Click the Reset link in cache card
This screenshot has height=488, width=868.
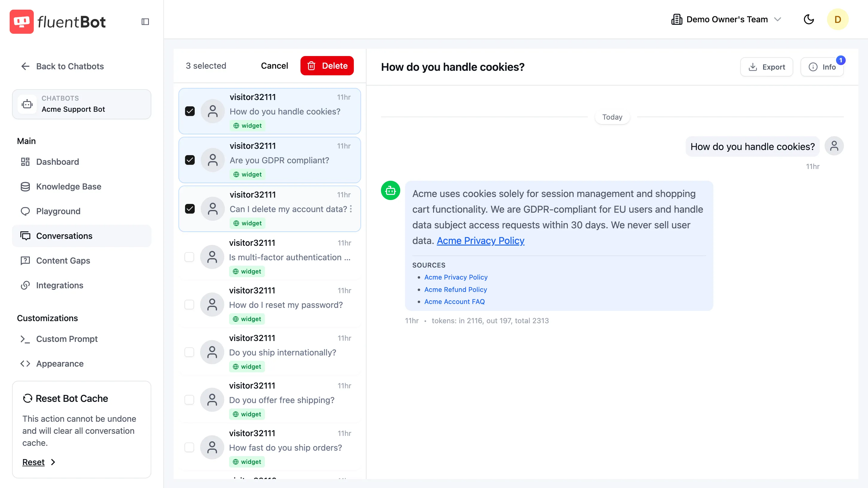click(x=33, y=462)
